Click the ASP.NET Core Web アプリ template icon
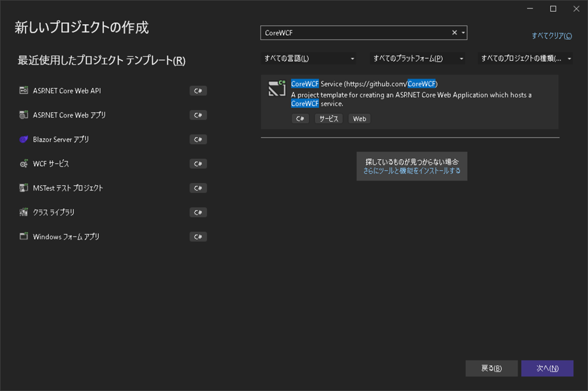 click(23, 115)
